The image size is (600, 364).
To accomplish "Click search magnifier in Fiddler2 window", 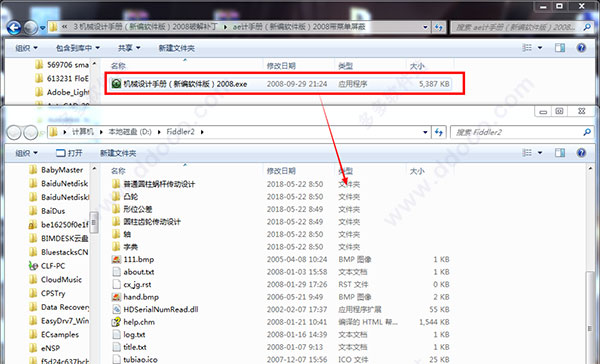I will [x=587, y=132].
